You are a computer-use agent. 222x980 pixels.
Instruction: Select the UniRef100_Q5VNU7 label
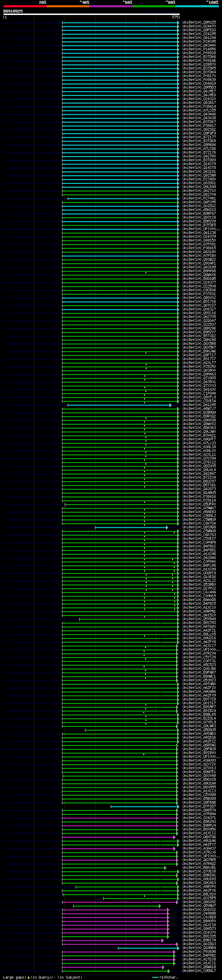[x=199, y=906]
